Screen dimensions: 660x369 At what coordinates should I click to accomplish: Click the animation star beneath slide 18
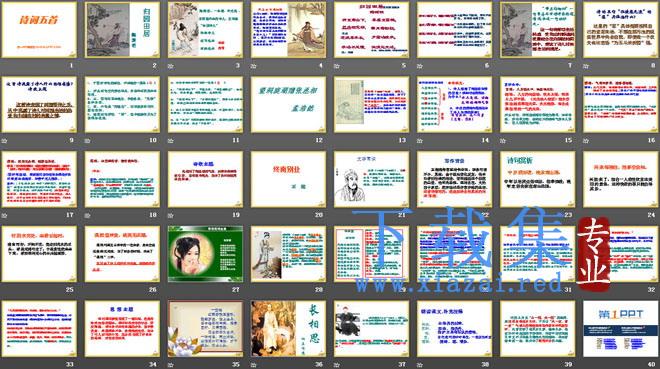click(x=88, y=215)
